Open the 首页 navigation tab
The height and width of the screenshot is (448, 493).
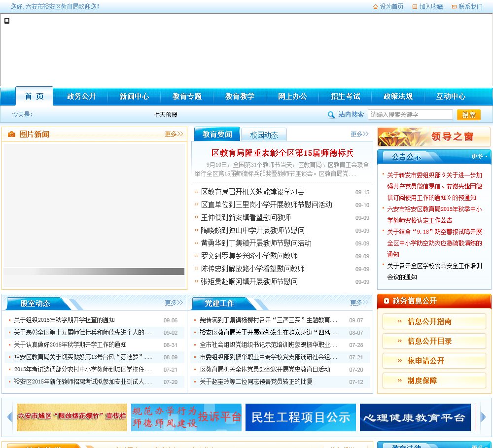(x=35, y=96)
